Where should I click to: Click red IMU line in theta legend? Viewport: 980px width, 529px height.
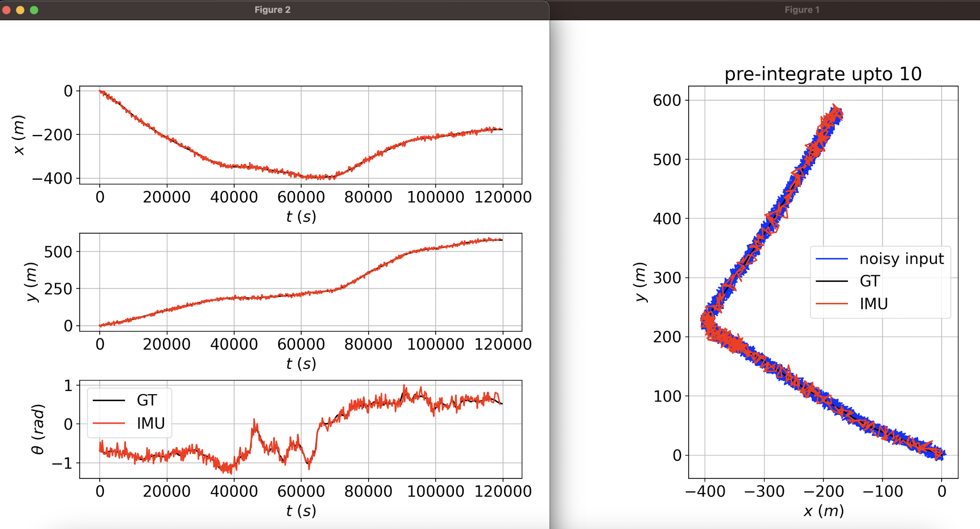click(109, 423)
